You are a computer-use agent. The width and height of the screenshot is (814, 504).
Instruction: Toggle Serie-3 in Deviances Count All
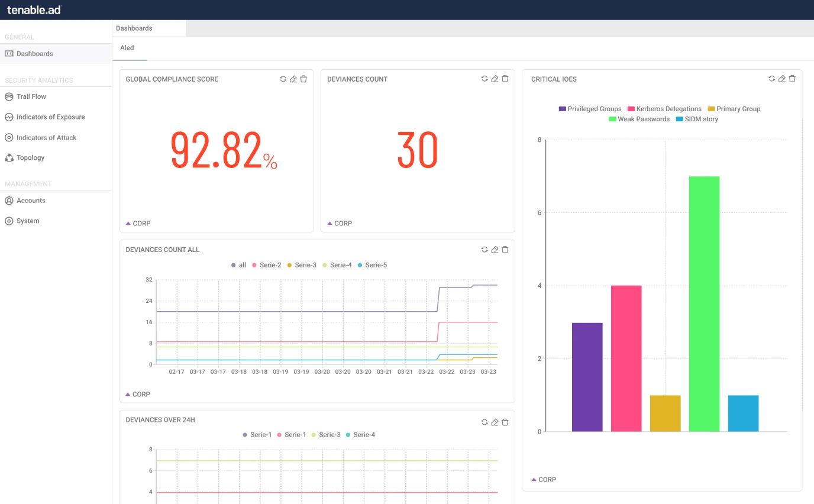(302, 265)
